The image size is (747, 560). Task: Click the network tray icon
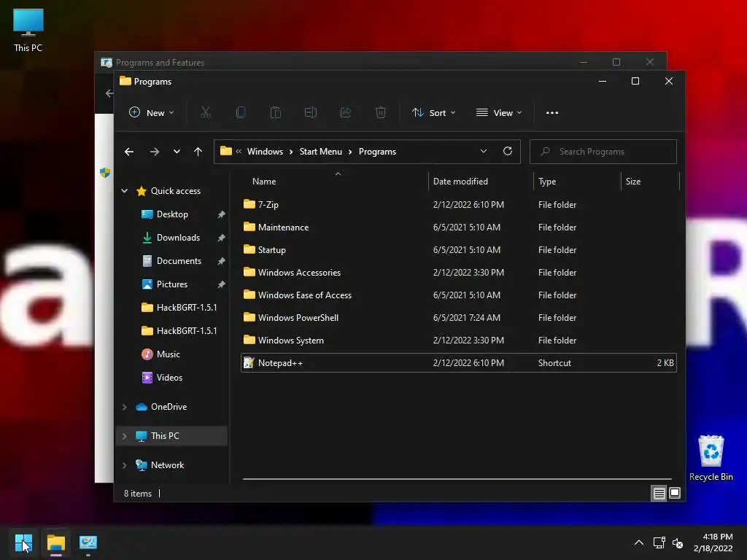click(x=659, y=542)
